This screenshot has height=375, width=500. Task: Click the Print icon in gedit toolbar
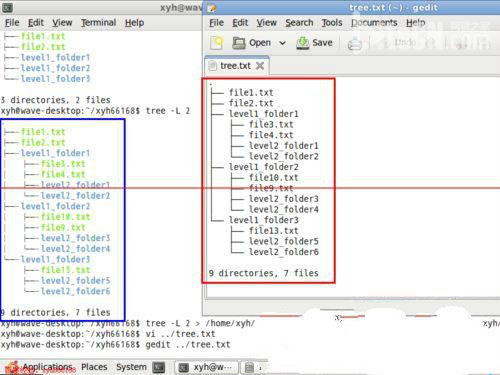[x=354, y=44]
